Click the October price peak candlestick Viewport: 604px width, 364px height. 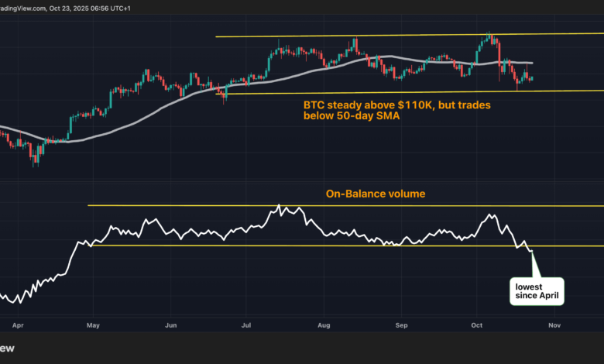point(489,36)
